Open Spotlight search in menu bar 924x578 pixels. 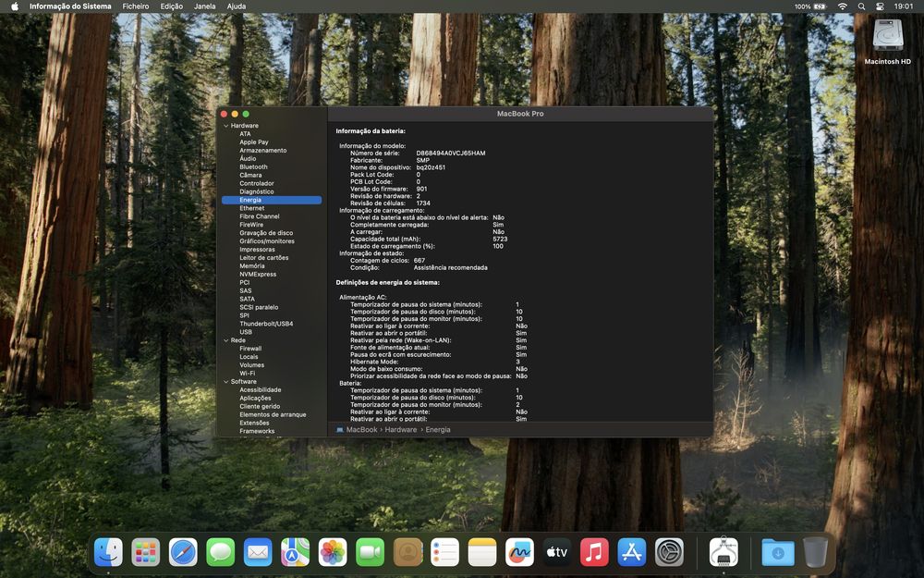[861, 6]
